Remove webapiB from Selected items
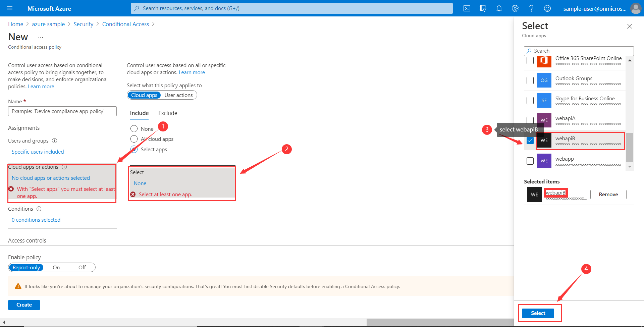This screenshot has width=644, height=327. 608,195
